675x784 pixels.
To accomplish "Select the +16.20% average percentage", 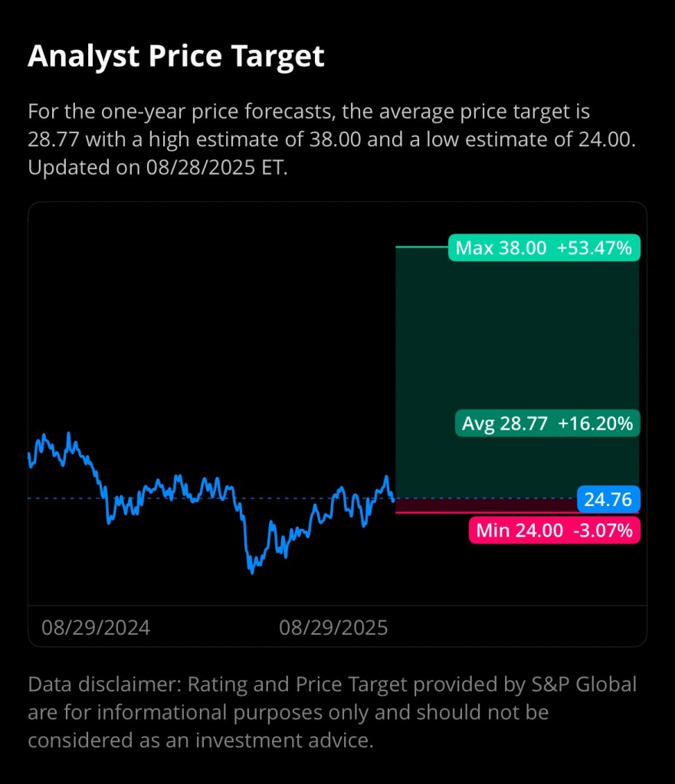I will pos(597,423).
